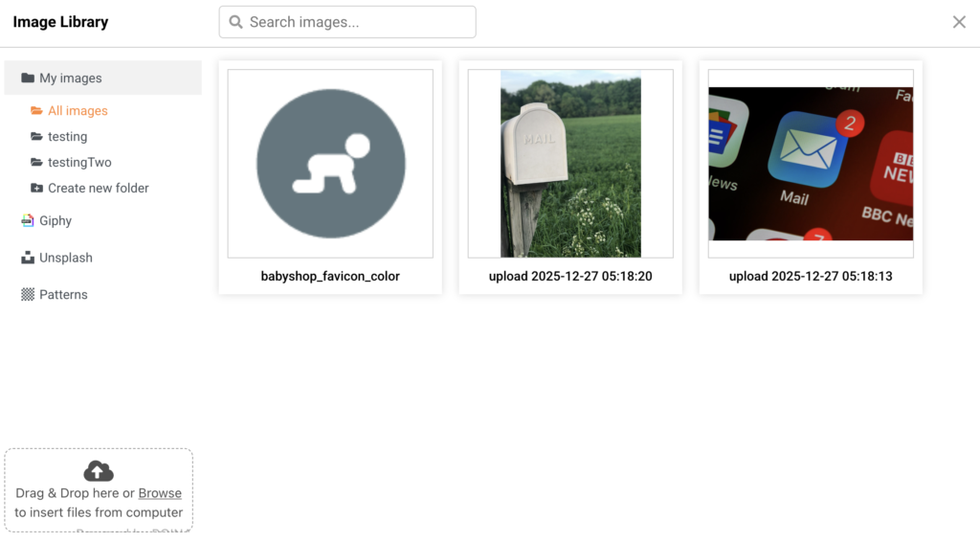Click the Giphy logo icon
The height and width of the screenshot is (543, 980).
[28, 220]
